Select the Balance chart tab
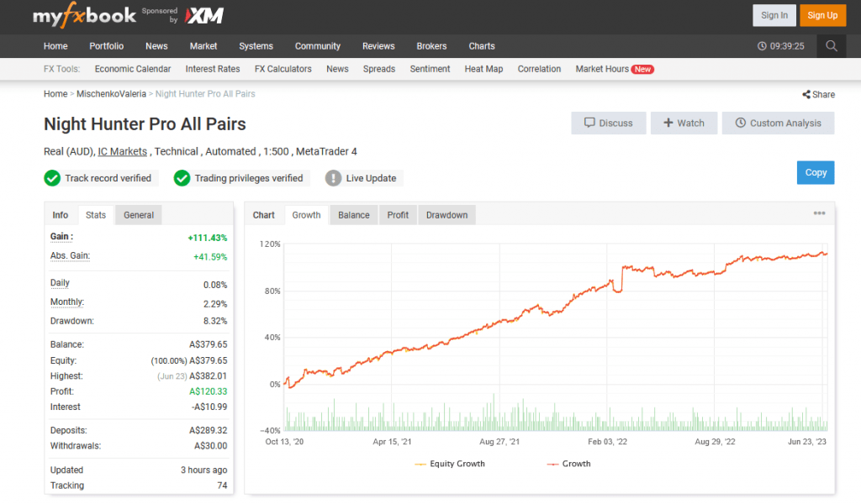861x504 pixels. click(x=353, y=215)
